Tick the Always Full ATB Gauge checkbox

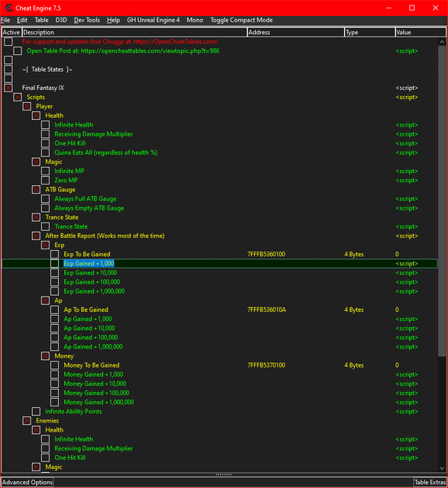[46, 199]
